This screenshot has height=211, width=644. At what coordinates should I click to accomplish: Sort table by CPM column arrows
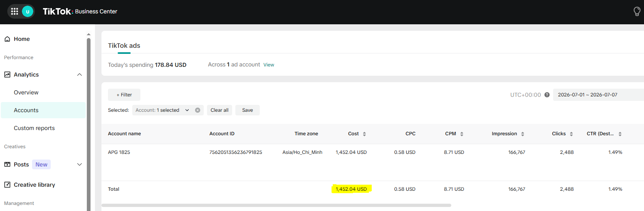462,134
